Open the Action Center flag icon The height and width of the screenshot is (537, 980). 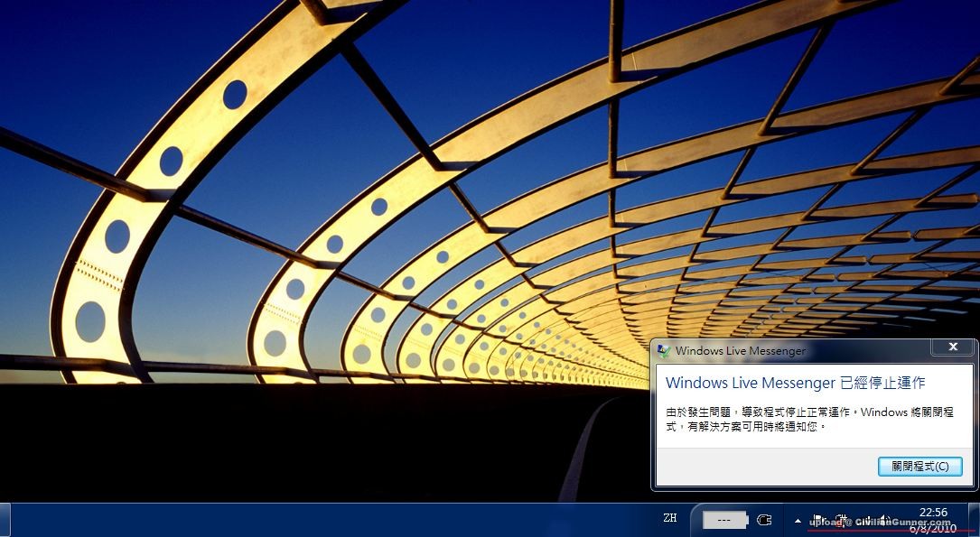(817, 520)
